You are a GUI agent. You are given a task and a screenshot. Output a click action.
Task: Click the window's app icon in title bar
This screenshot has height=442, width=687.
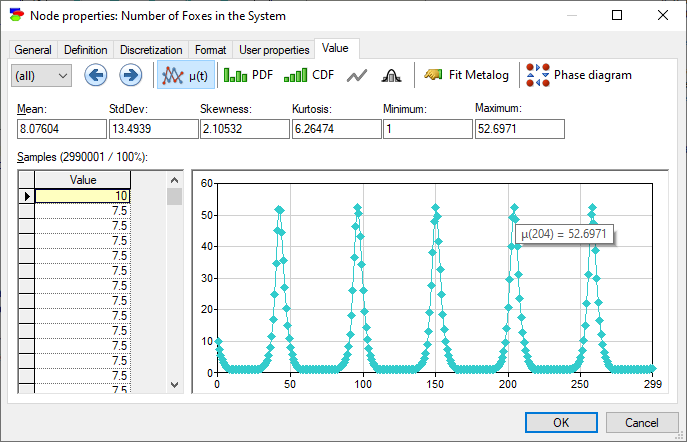pyautogui.click(x=17, y=15)
